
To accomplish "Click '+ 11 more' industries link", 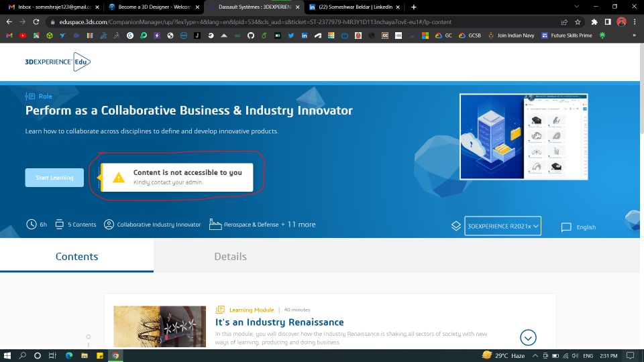I will 298,225.
